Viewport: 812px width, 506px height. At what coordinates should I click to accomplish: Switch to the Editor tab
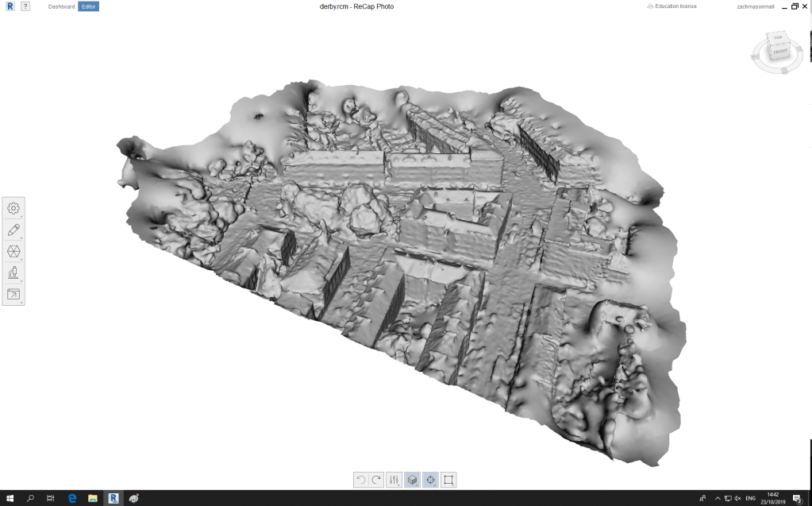(x=88, y=6)
